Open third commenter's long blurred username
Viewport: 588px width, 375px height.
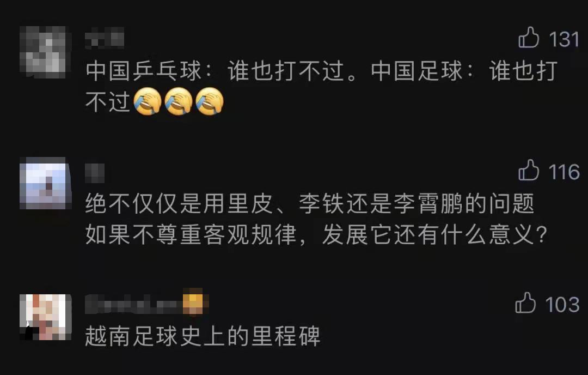point(133,303)
